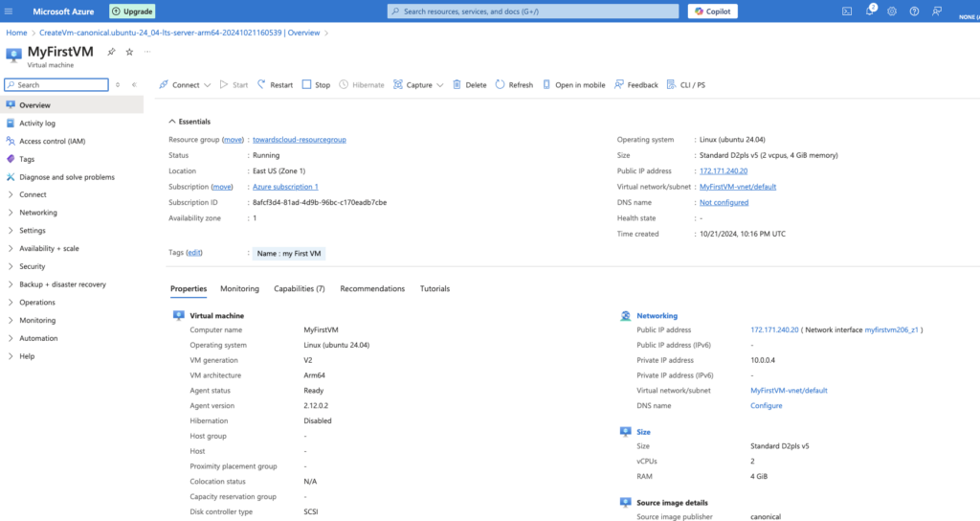This screenshot has height=521, width=980.
Task: Edit the VM tags link
Action: point(194,253)
